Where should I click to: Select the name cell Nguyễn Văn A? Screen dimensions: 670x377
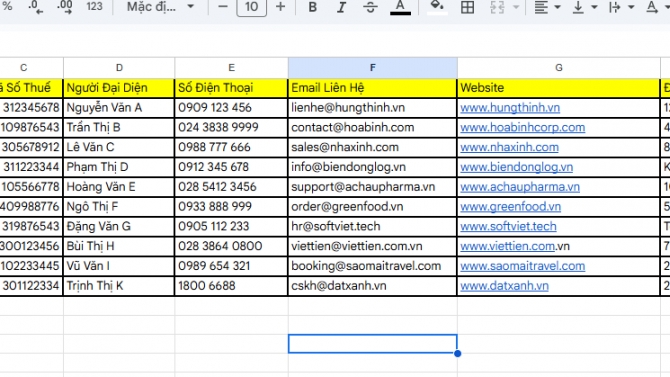pos(119,108)
